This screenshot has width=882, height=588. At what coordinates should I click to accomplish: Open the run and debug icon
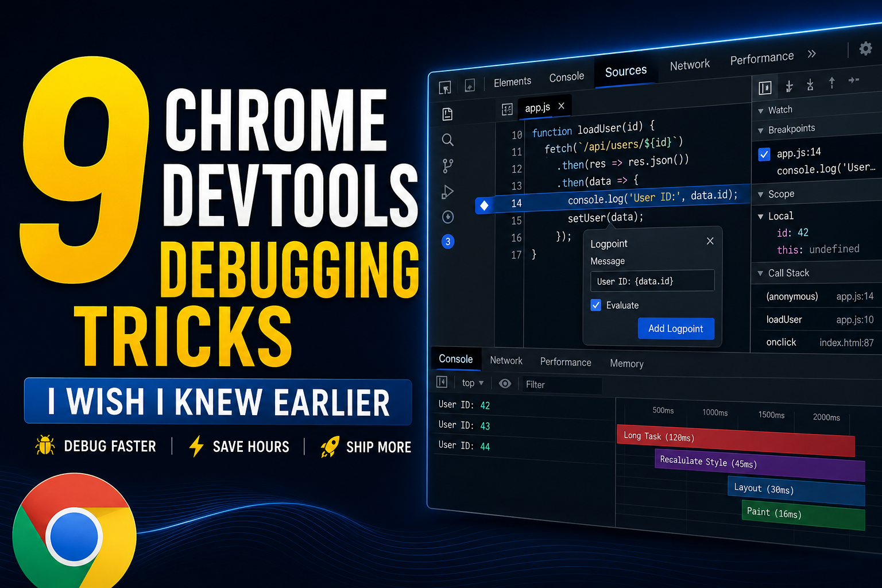click(x=448, y=192)
